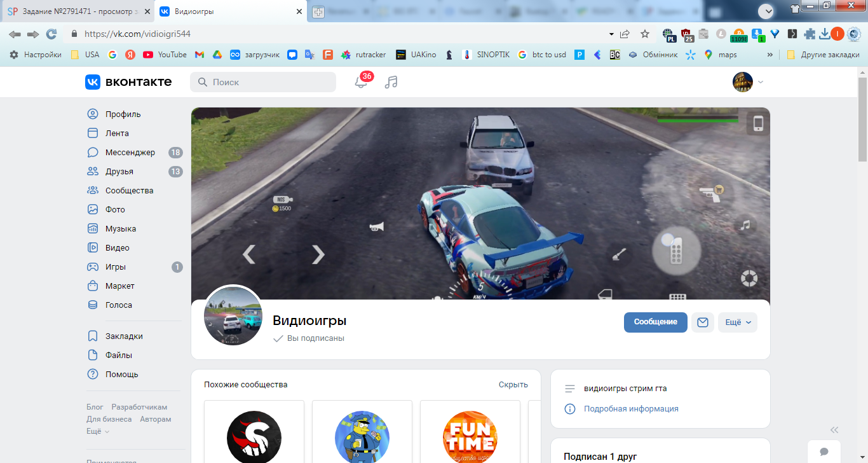868x463 pixels.
Task: Open notifications bell with 36 badge
Action: (361, 81)
